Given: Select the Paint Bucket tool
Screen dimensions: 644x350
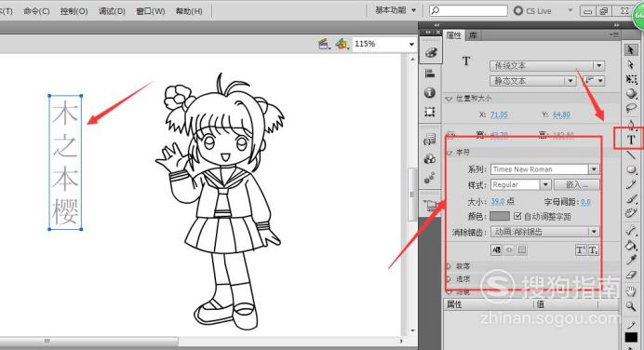Looking at the screenshot, I should [631, 245].
